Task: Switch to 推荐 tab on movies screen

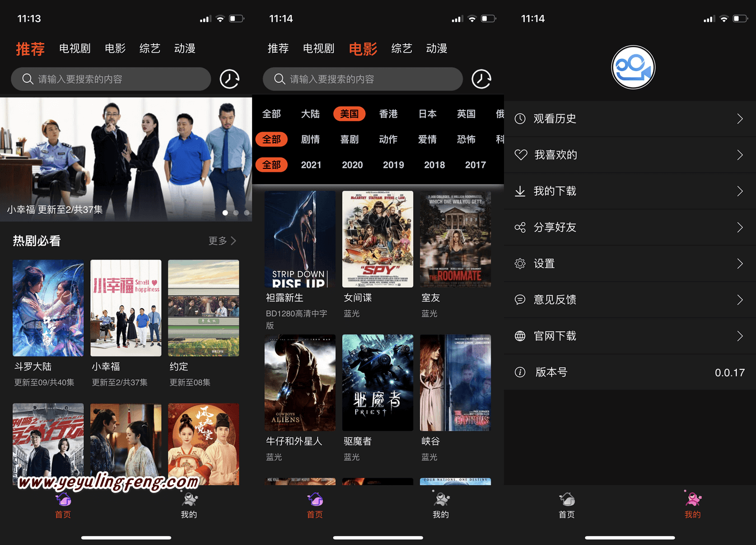Action: click(278, 49)
